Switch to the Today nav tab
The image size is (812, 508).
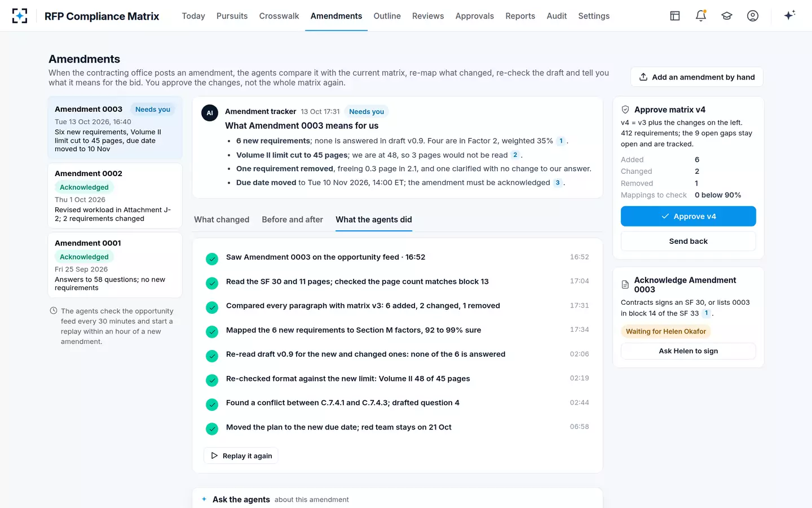193,16
